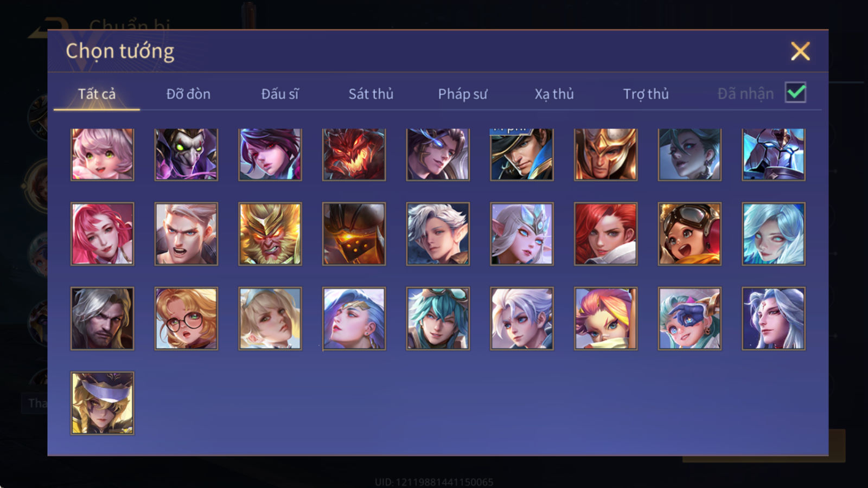868x488 pixels.
Task: Switch to the Trợ thủ tab
Action: pyautogui.click(x=646, y=94)
